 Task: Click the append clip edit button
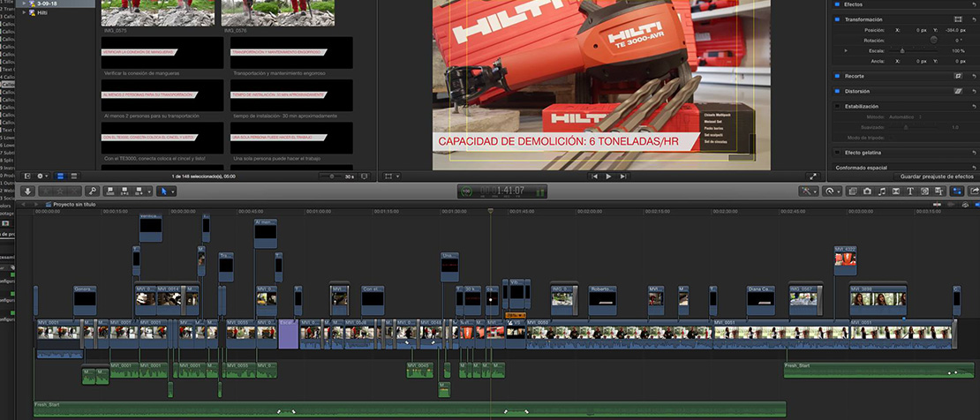pos(139,191)
